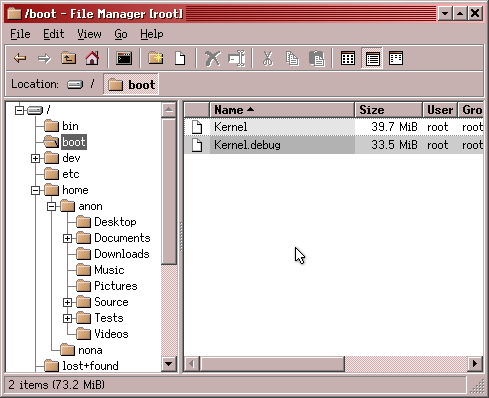Open the parent directory icon
The image size is (489, 398).
(68, 59)
